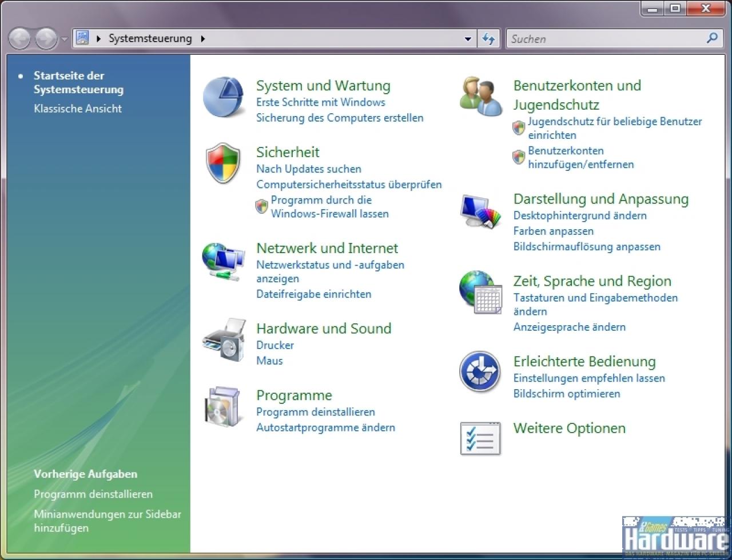This screenshot has width=732, height=560.
Task: Open the Erleichterte Bedienung heading
Action: click(x=584, y=362)
